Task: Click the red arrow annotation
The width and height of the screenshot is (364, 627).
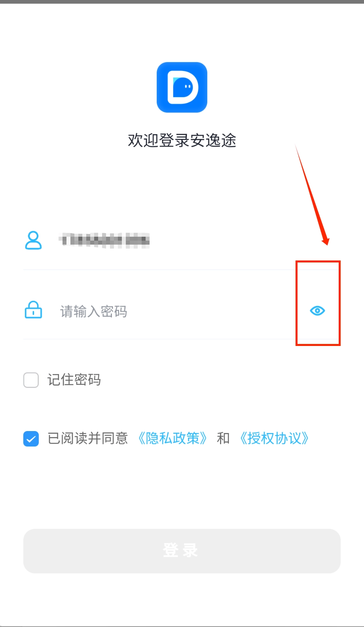Action: (x=312, y=194)
